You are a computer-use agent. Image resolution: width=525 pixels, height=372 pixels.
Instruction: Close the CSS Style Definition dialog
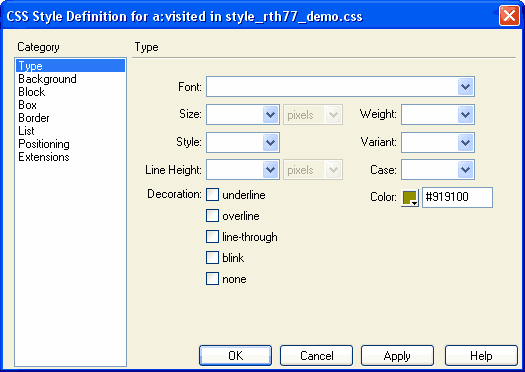(x=509, y=15)
